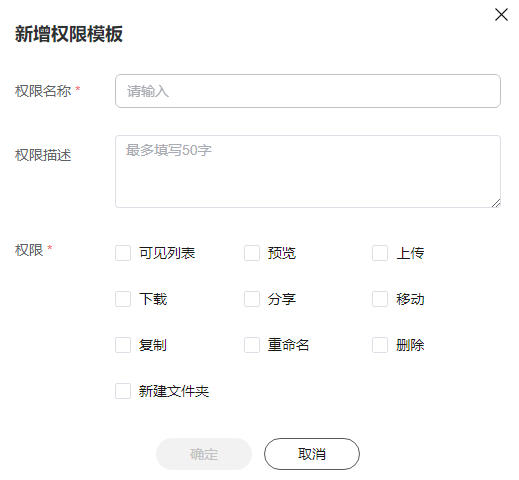Image resolution: width=519 pixels, height=480 pixels.
Task: Click the 取消 button
Action: 312,454
